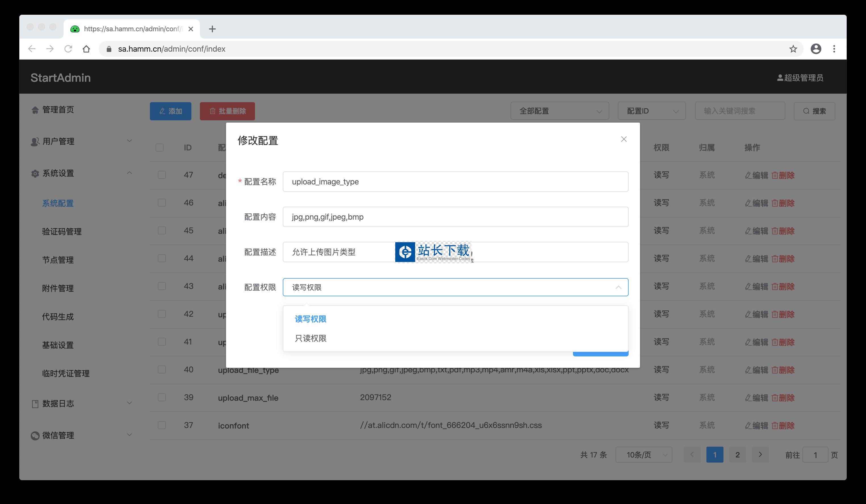Click the blue 添加 button
Viewport: 866px width, 504px height.
pos(170,111)
